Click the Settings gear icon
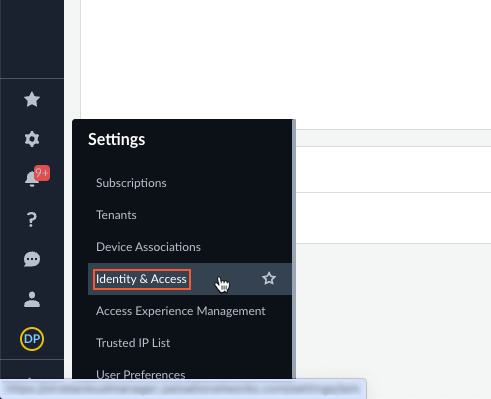This screenshot has width=491, height=399. click(x=32, y=139)
